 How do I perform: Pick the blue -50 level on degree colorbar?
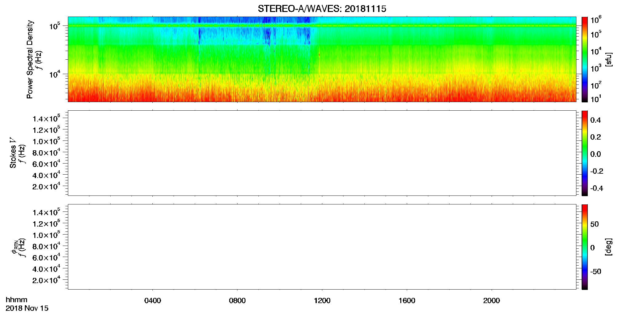tap(584, 271)
